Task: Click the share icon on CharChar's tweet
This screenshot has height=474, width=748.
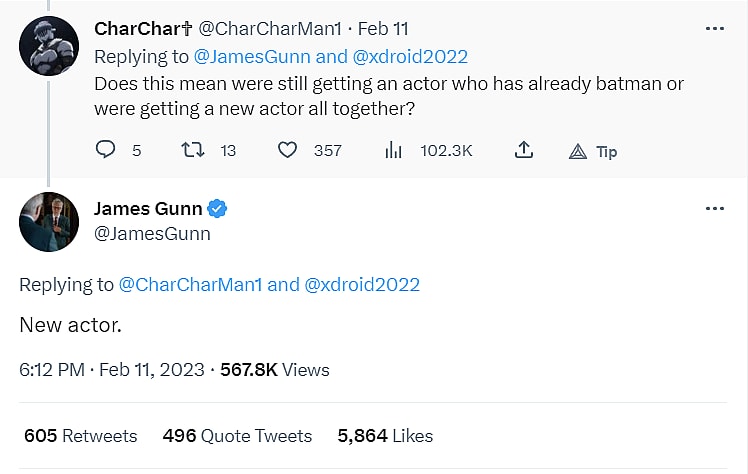Action: (522, 150)
